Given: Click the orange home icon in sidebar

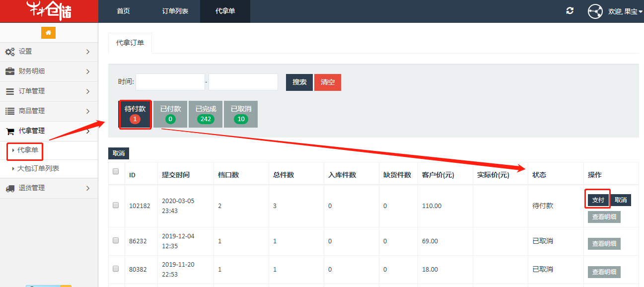Looking at the screenshot, I should click(48, 33).
